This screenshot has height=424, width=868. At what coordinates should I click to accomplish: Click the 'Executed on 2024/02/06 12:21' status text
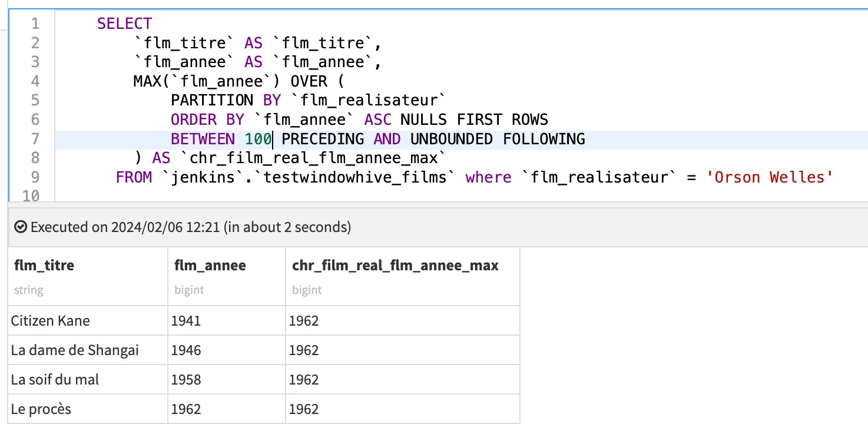(125, 227)
